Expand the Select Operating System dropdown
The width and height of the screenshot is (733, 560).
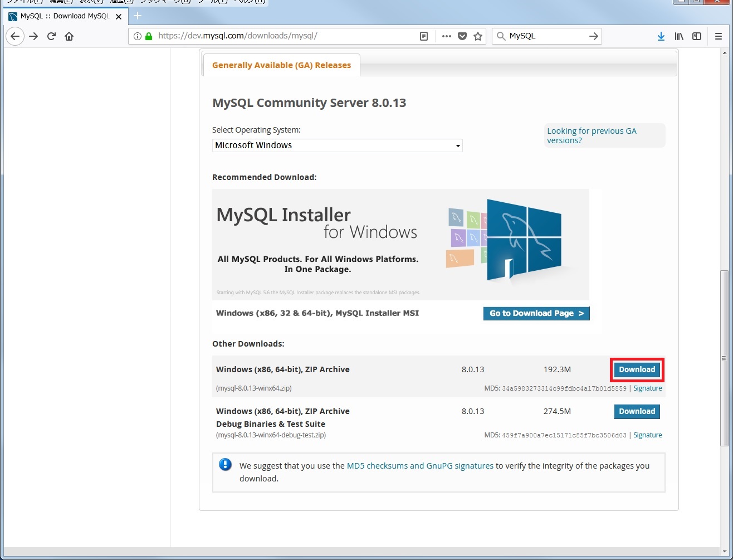pos(337,145)
